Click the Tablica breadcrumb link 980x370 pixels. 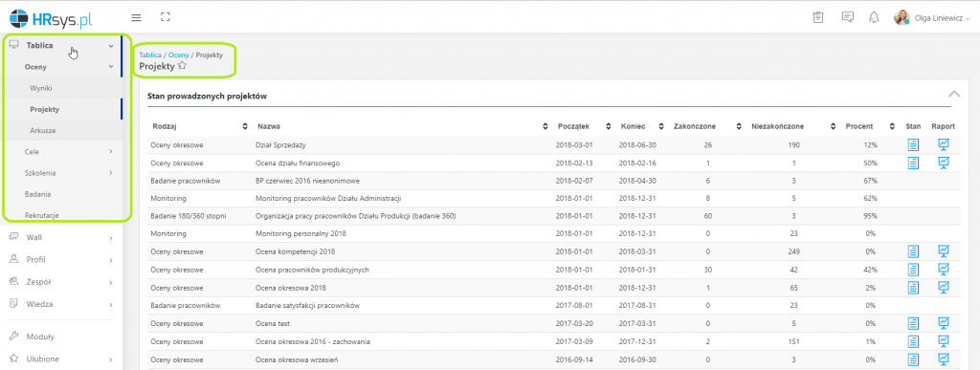point(150,54)
